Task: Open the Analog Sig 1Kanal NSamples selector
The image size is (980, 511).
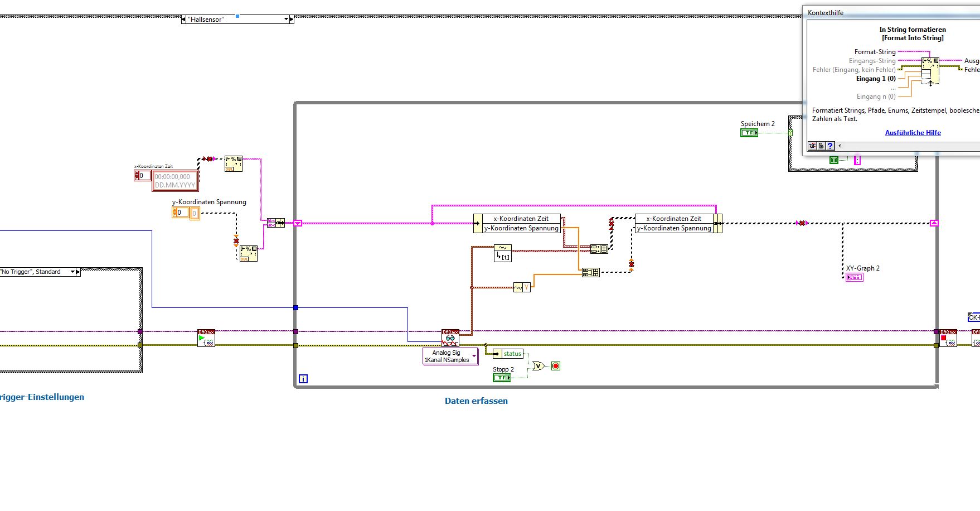Action: coord(450,356)
